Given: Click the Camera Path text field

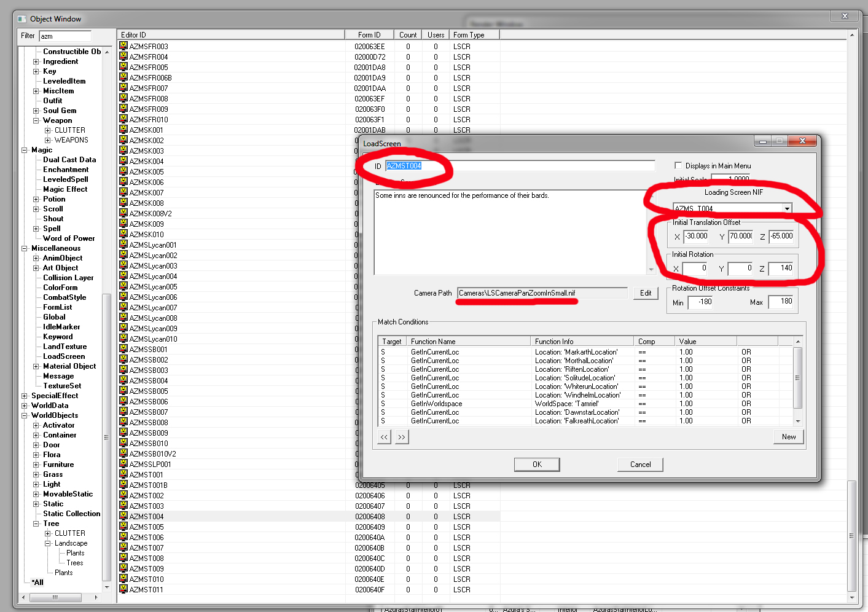Looking at the screenshot, I should pyautogui.click(x=542, y=293).
